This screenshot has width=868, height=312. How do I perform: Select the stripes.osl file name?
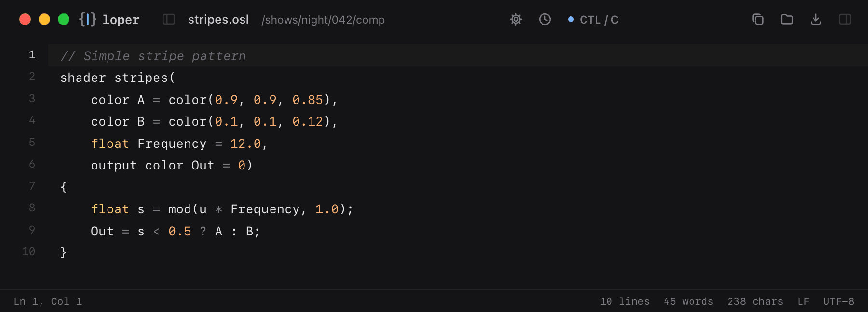pyautogui.click(x=218, y=20)
